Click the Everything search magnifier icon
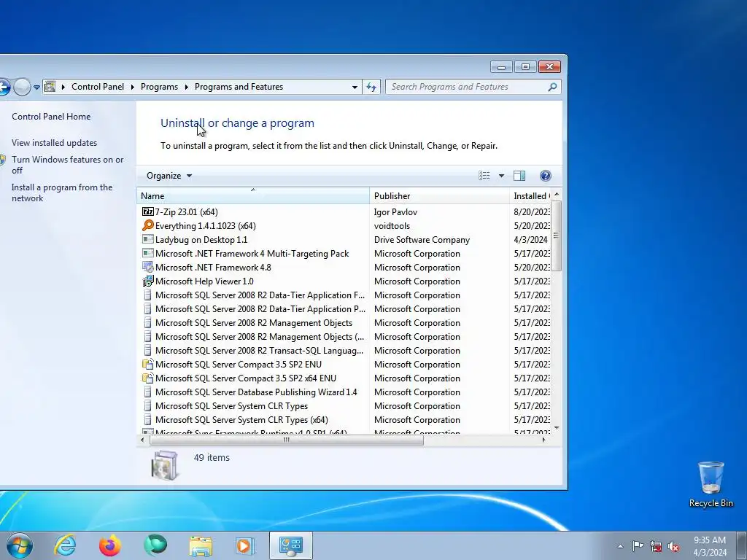 [147, 226]
